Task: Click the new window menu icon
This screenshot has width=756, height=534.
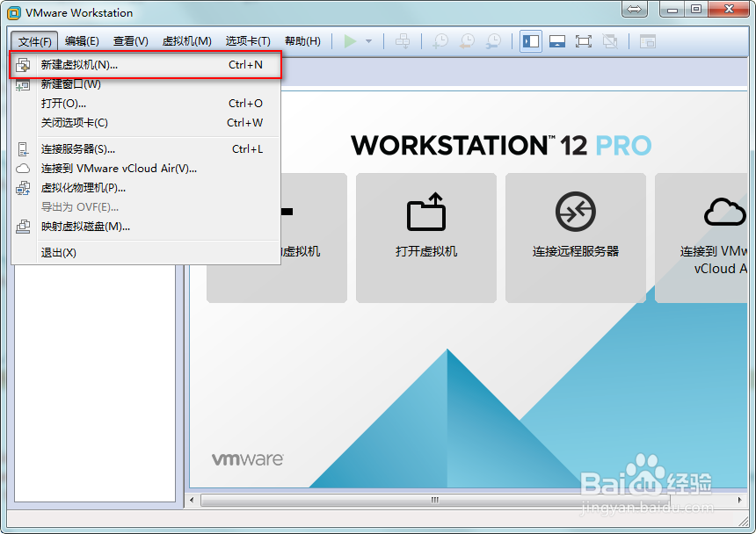Action: pos(23,85)
